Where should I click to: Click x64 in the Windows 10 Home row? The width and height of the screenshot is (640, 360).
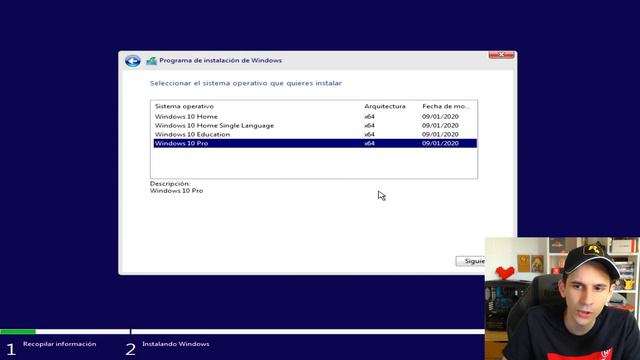tap(369, 117)
